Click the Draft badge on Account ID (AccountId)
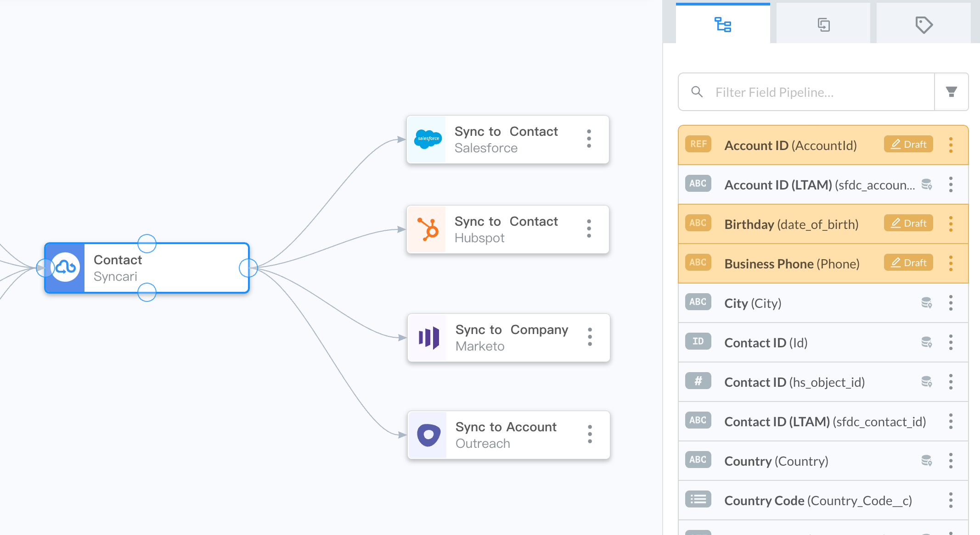980x535 pixels. 908,145
